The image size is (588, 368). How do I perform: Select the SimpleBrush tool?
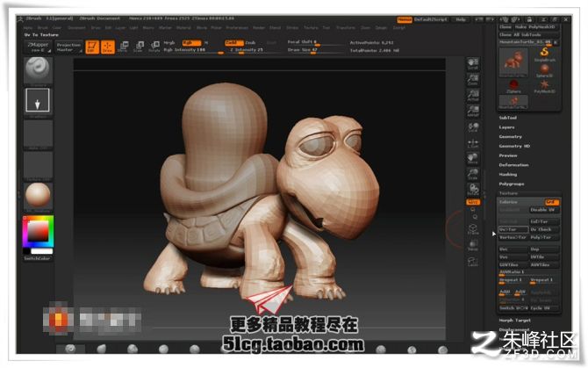tap(544, 54)
